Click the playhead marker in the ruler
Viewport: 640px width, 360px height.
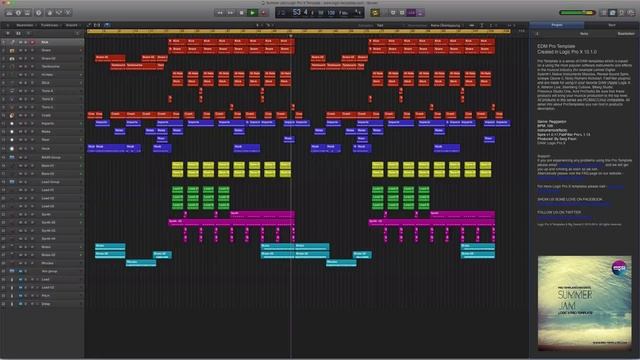291,36
